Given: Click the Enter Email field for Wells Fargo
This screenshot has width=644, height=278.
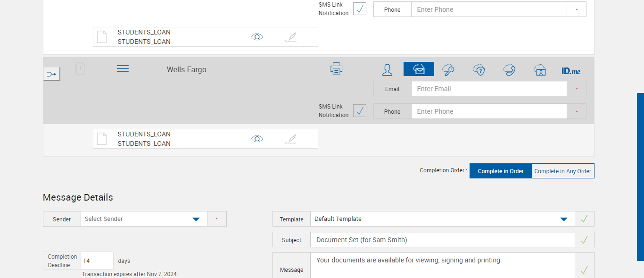Looking at the screenshot, I should (x=488, y=89).
